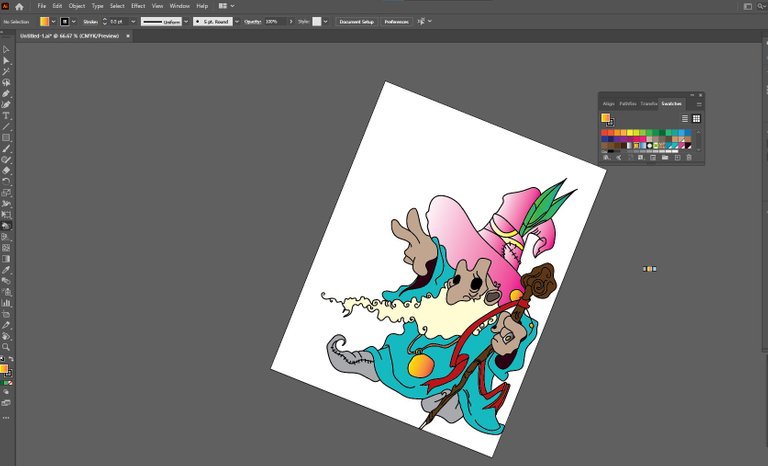Close the Untitled-1.ai document tab
The width and height of the screenshot is (768, 466).
pos(128,36)
